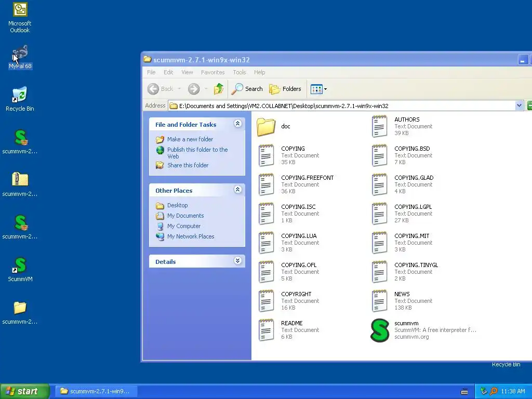
Task: Collapse the Other Places panel
Action: click(238, 189)
